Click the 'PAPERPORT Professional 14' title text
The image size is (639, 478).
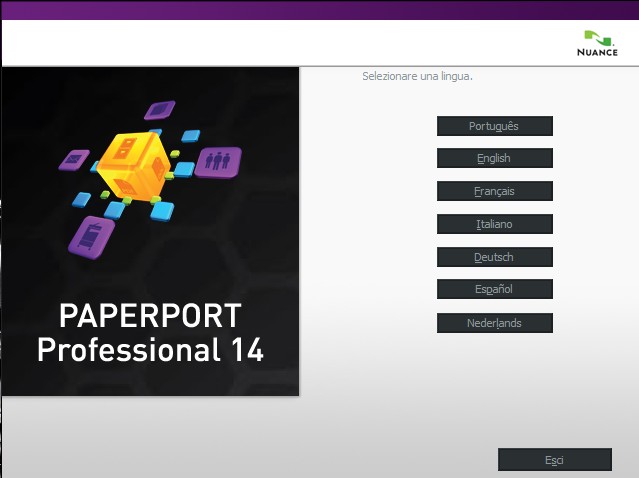[x=150, y=332]
